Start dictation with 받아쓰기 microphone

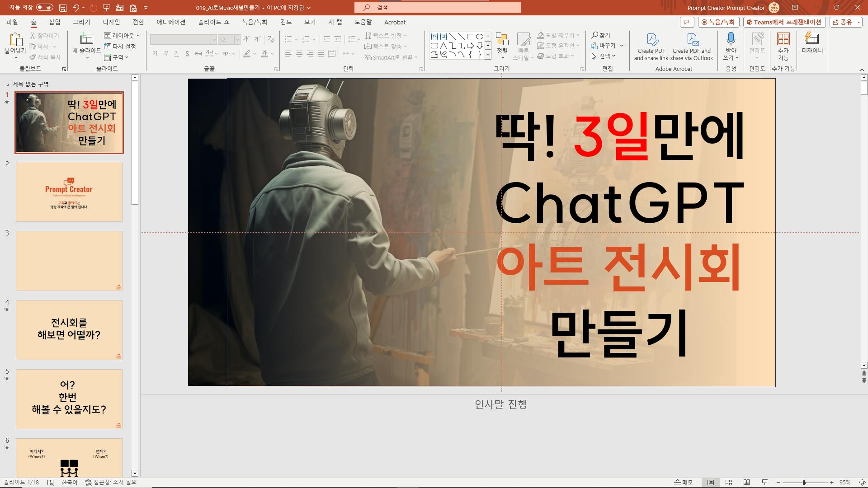(731, 46)
